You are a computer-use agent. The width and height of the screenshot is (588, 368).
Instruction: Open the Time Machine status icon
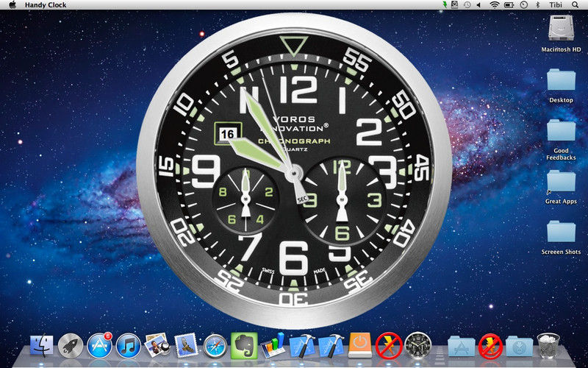467,5
